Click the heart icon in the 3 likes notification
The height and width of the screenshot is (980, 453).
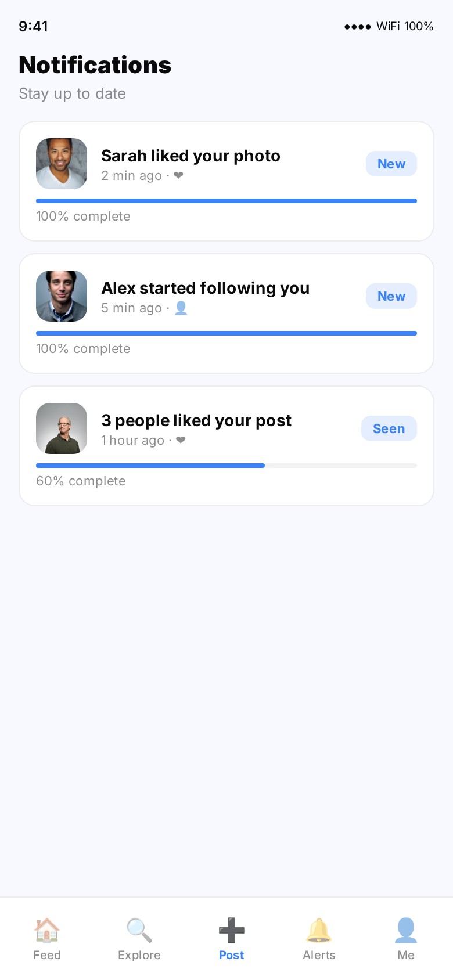[x=181, y=440]
